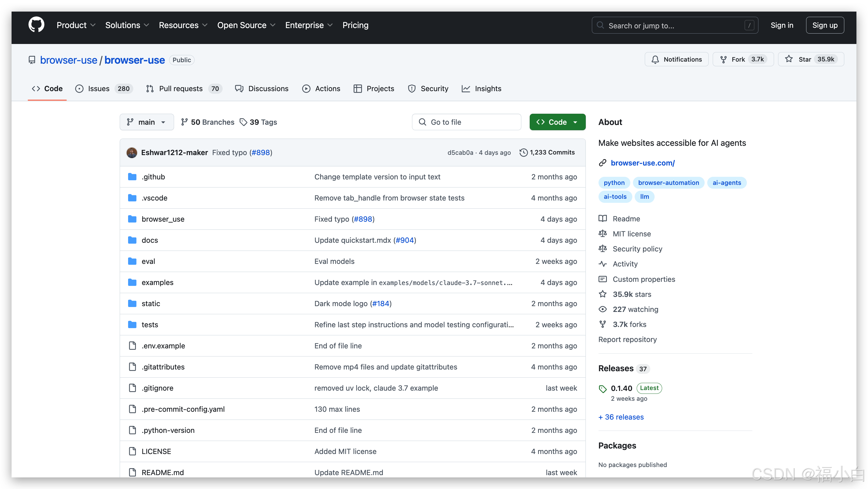Expand the green Code dropdown button
The image size is (868, 489).
click(557, 122)
